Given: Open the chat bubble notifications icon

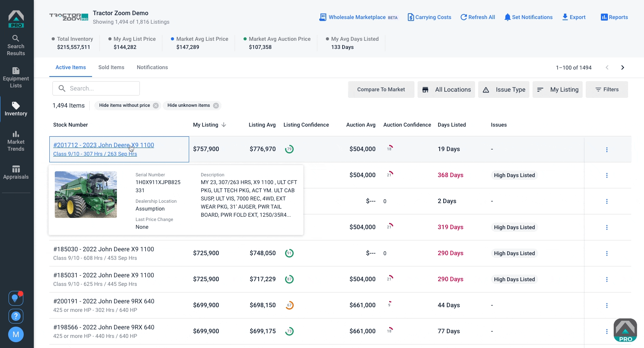Looking at the screenshot, I should click(x=16, y=298).
